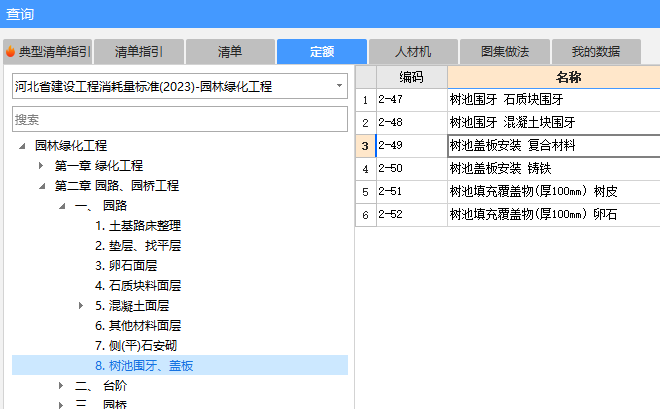Screen dimensions: 660x409
Task: Expand the 5. 混凝土面层 node
Action: [81, 305]
